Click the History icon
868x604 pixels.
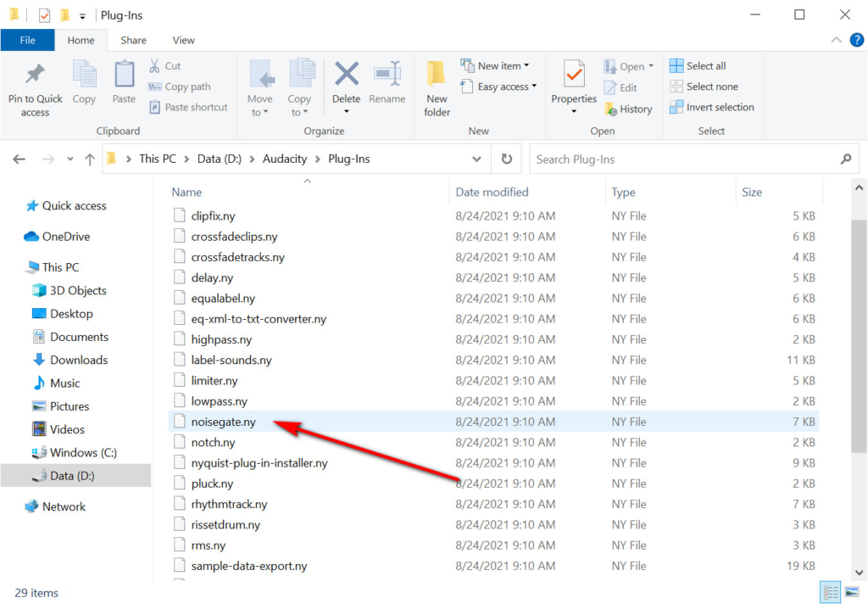(x=628, y=109)
